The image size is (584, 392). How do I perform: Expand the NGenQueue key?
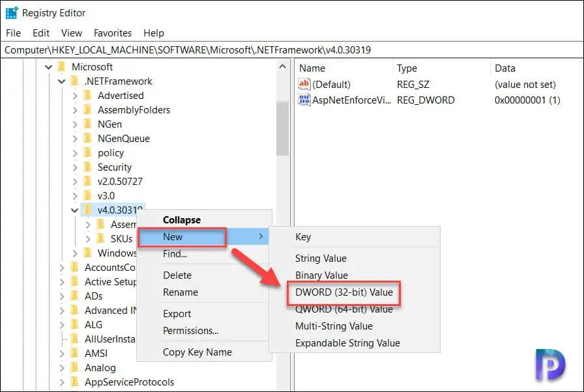pos(75,139)
